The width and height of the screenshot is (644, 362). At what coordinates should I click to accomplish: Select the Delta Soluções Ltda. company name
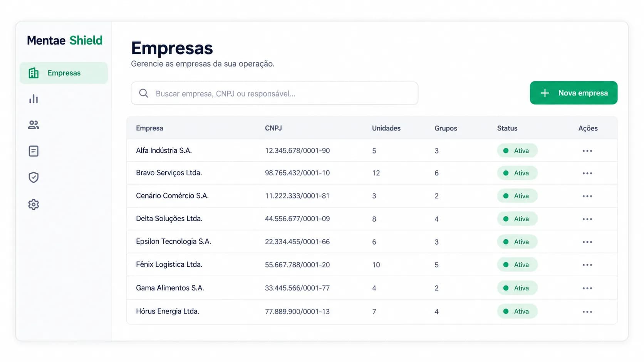pyautogui.click(x=169, y=219)
